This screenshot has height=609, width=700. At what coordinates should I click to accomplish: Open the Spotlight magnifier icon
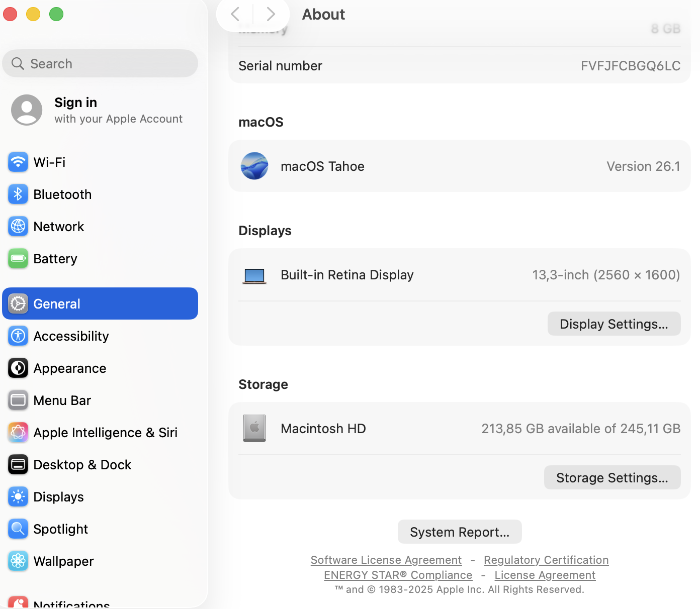(18, 529)
